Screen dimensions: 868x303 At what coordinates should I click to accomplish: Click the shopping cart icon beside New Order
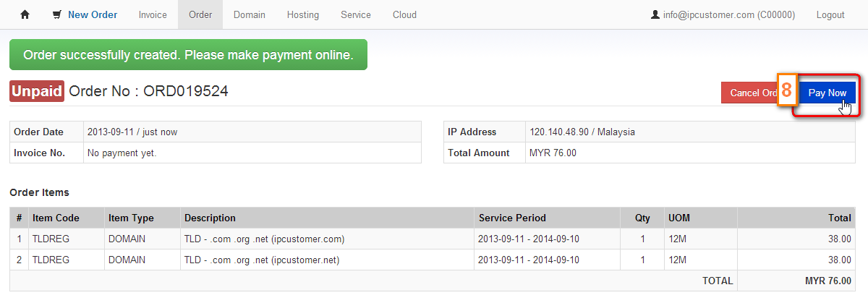(x=57, y=14)
